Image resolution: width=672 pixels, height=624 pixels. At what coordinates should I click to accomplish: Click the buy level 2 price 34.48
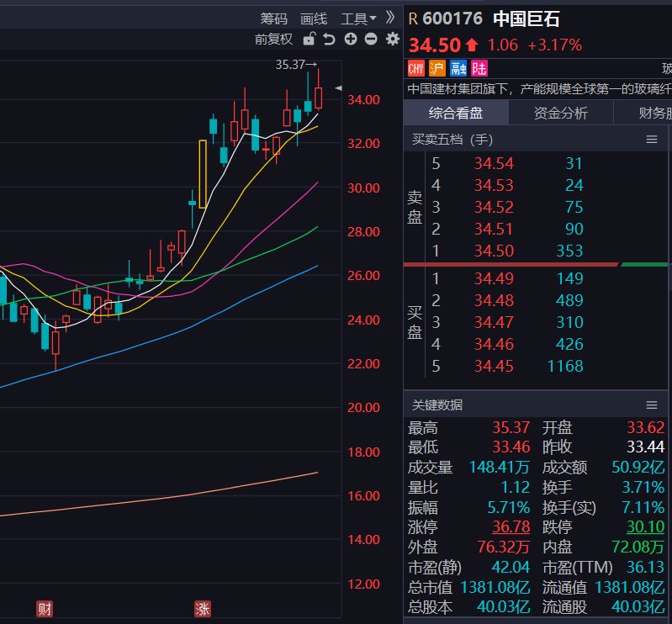point(494,300)
